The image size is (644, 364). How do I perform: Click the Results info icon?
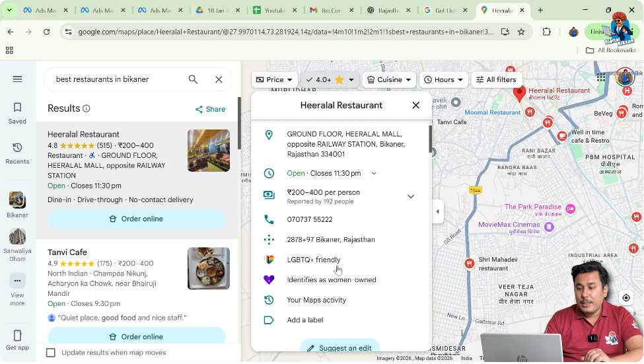(87, 108)
